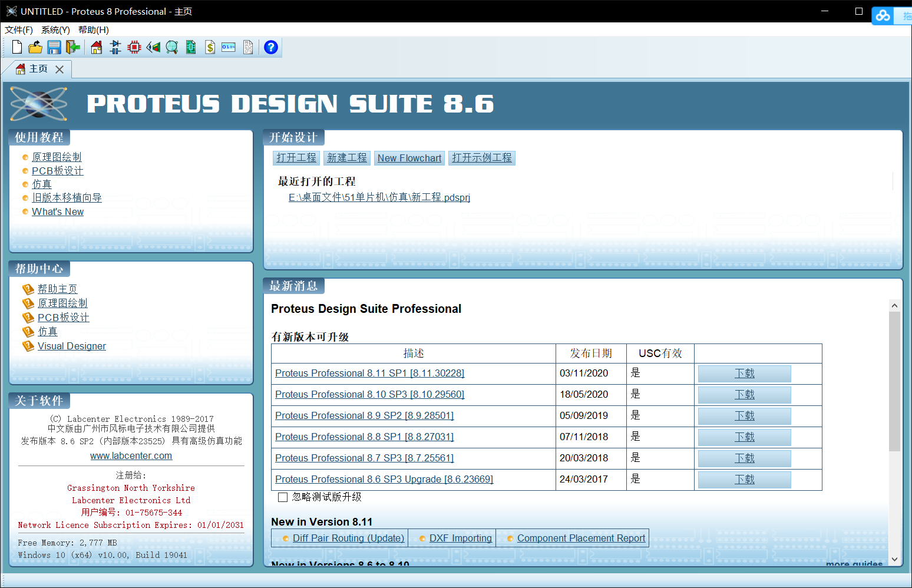912x588 pixels.
Task: Click the 打开工程 button
Action: (x=296, y=158)
